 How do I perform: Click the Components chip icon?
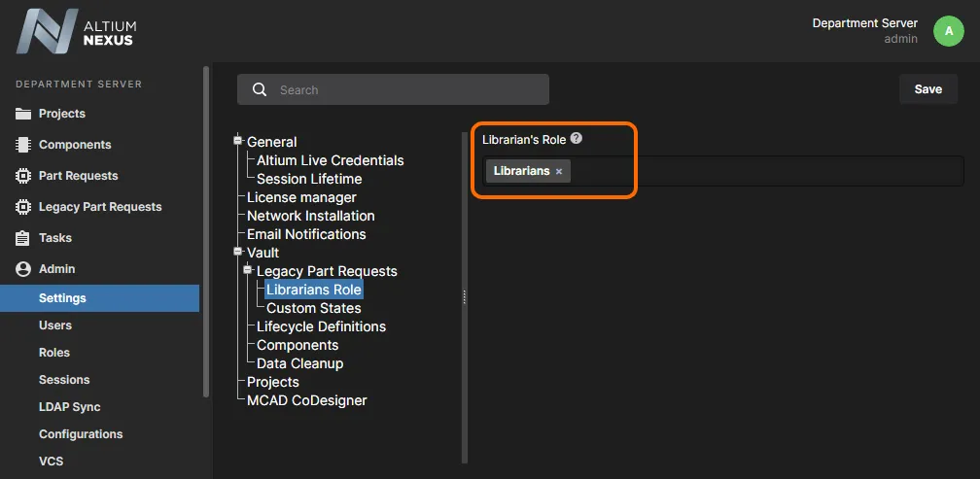(x=23, y=145)
